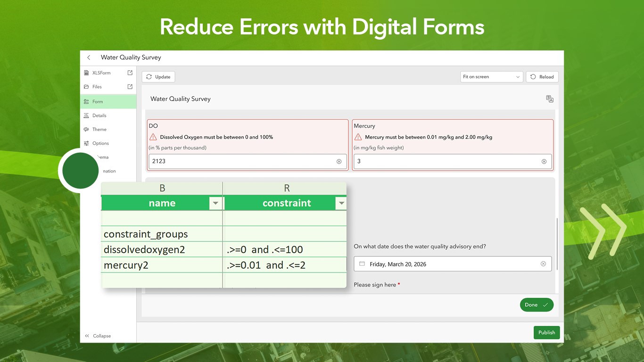Screen dimensions: 644x362
Task: Publish the survey
Action: click(x=547, y=332)
